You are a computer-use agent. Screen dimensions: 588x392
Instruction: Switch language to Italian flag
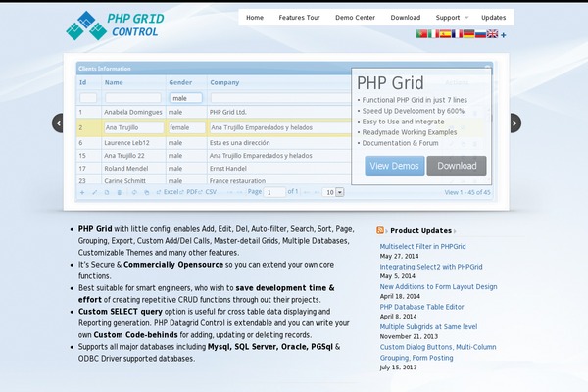point(433,34)
